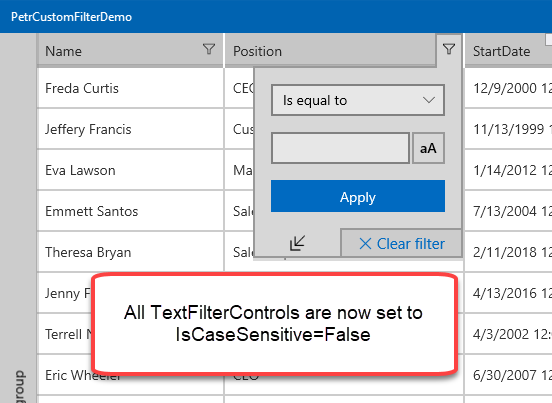Click the Position column filter funnel icon
The image size is (552, 403).
[x=449, y=49]
